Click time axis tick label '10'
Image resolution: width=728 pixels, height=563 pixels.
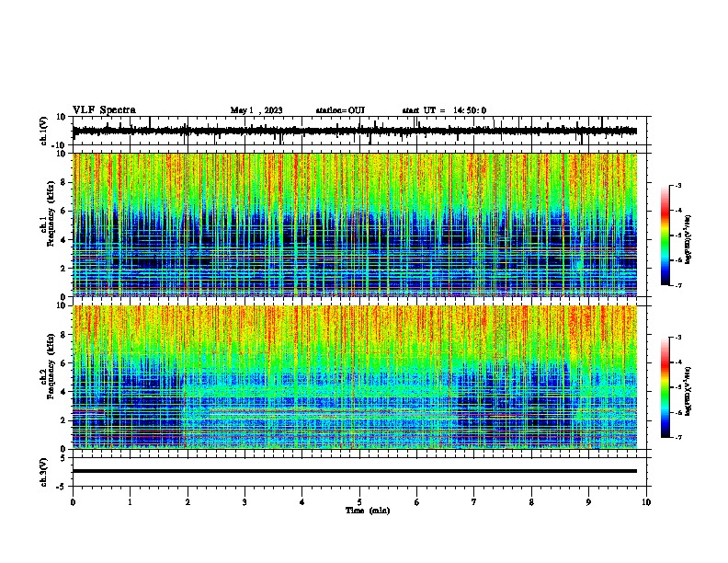(x=646, y=502)
